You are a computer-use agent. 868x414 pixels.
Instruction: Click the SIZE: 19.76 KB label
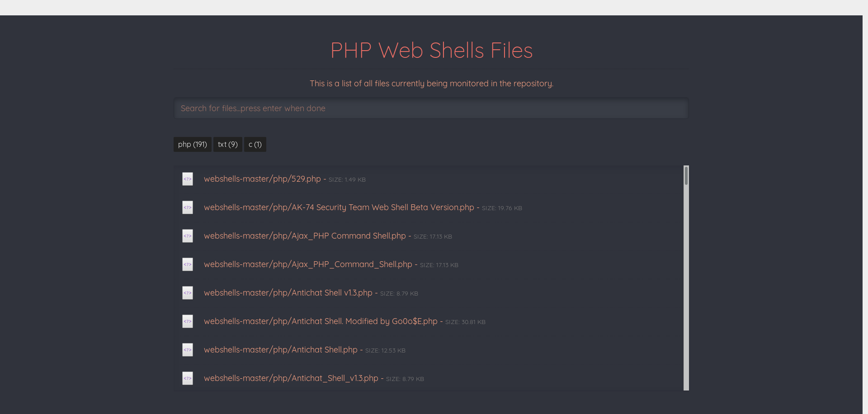tap(502, 208)
